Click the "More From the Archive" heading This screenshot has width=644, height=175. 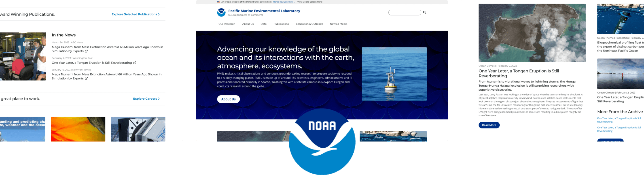pyautogui.click(x=620, y=112)
